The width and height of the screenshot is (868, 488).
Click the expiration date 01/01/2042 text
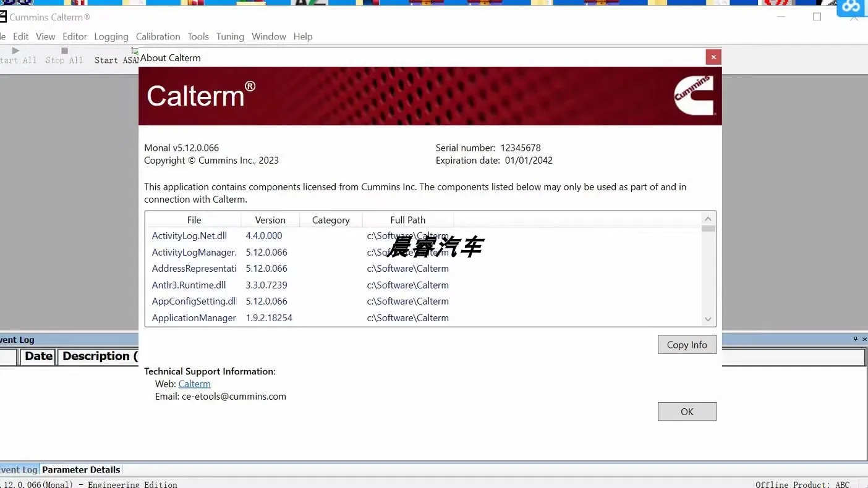(529, 160)
